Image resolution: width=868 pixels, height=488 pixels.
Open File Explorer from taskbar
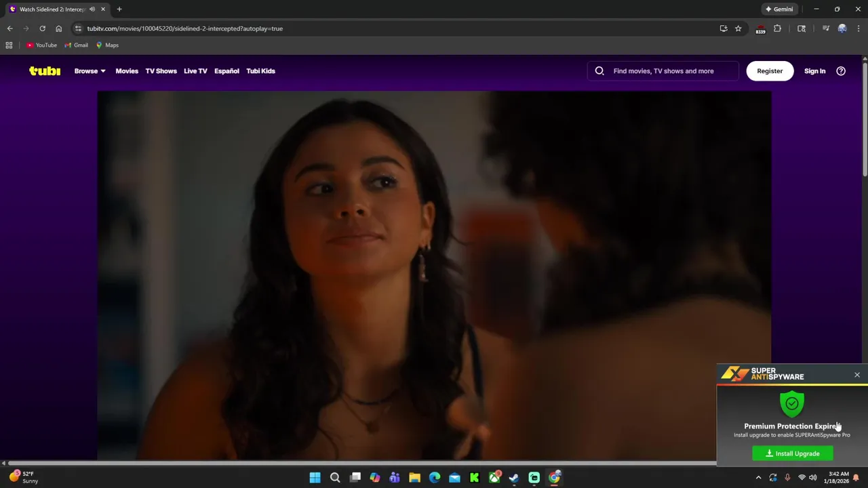pos(414,478)
